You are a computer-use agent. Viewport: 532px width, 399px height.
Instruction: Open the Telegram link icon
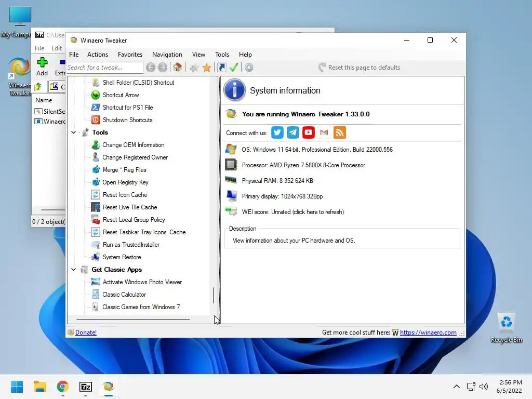click(293, 132)
